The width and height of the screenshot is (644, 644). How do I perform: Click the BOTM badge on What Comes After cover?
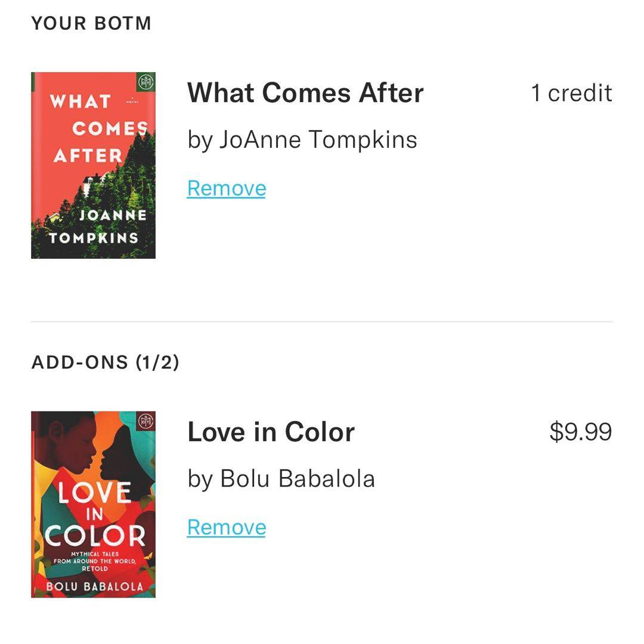[146, 82]
